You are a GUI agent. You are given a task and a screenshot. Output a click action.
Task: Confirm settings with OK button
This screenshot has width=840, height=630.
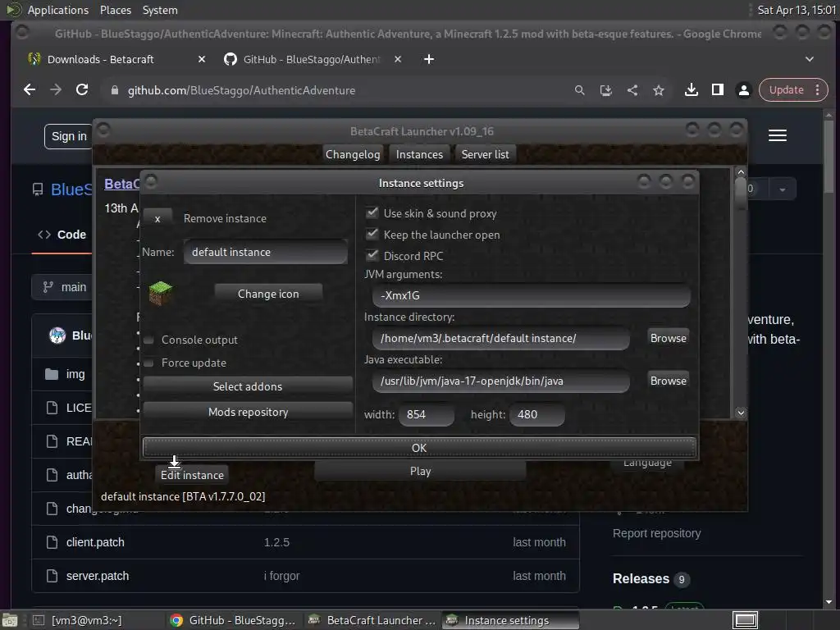coord(419,448)
